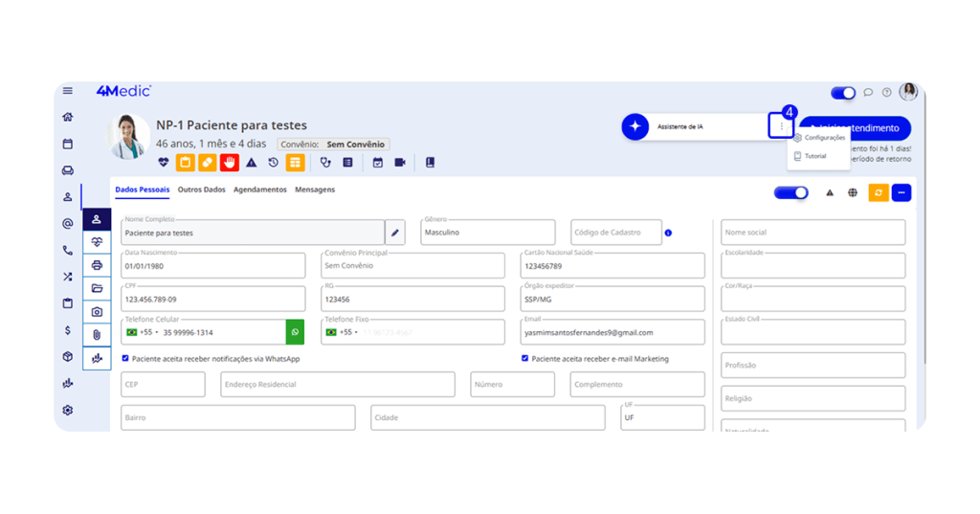Open the three-dot menu next to Assistente de IA
Image resolution: width=980 pixels, height=514 pixels.
[x=782, y=126]
